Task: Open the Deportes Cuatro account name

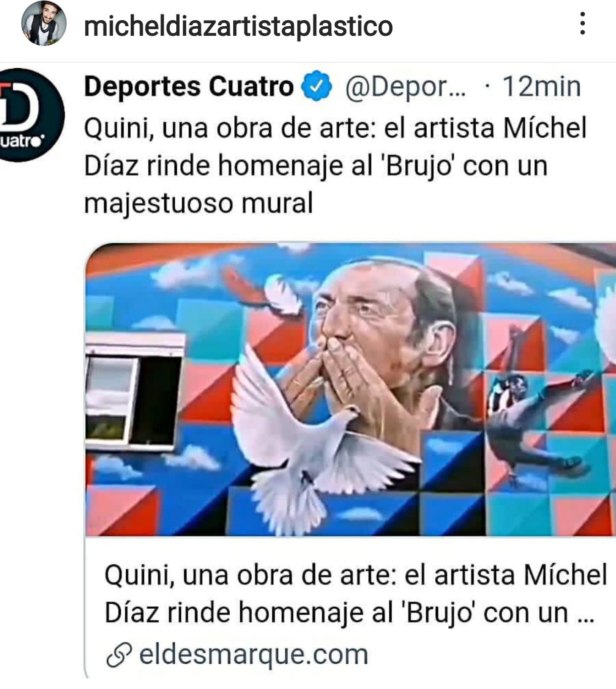Action: point(189,86)
